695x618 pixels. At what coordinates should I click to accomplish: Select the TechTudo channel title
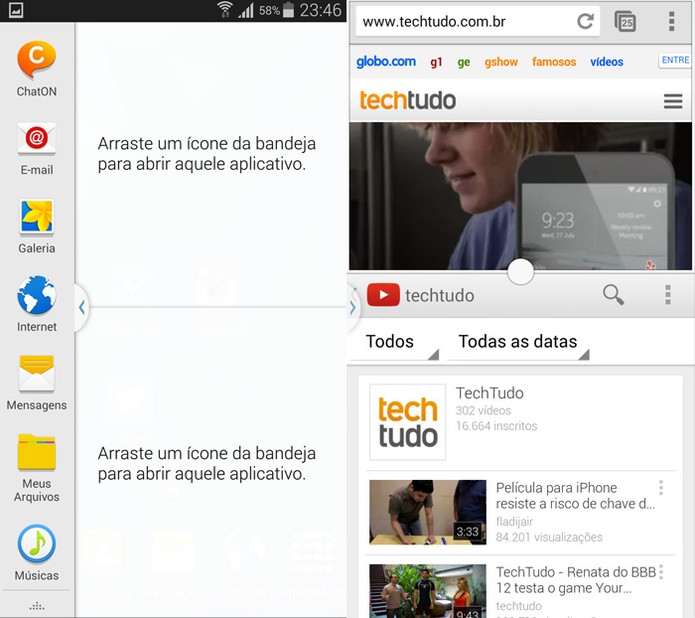pyautogui.click(x=489, y=393)
